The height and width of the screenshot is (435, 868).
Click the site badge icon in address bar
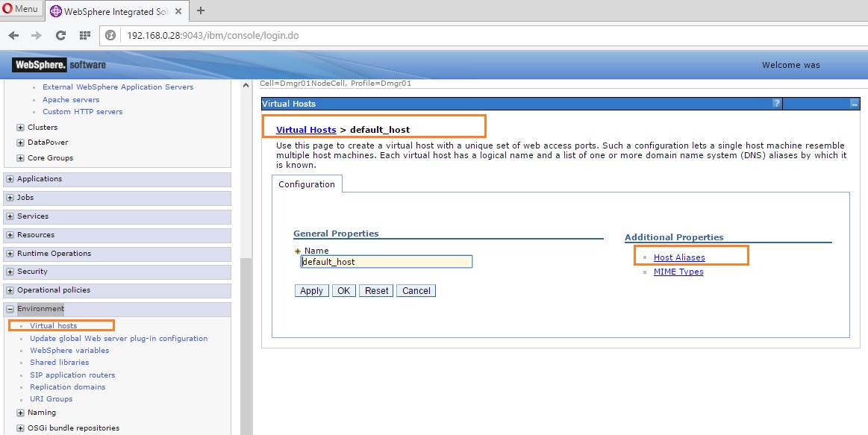(x=110, y=34)
